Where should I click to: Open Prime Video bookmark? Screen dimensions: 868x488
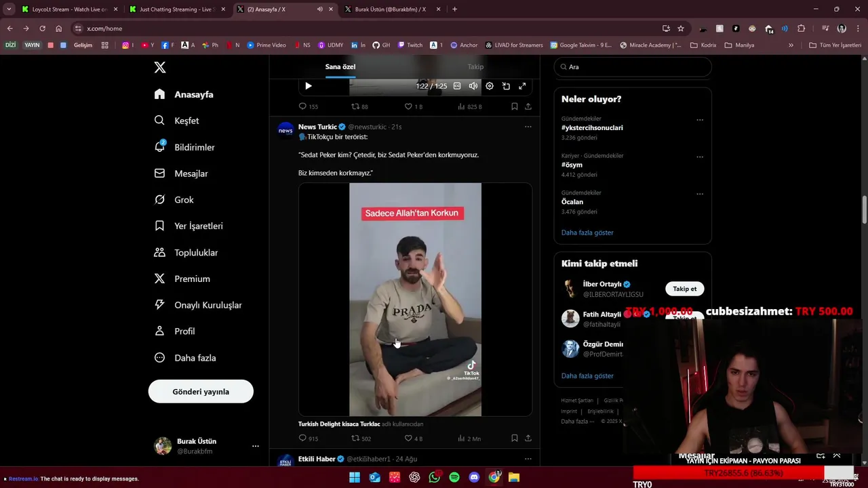[x=267, y=45]
